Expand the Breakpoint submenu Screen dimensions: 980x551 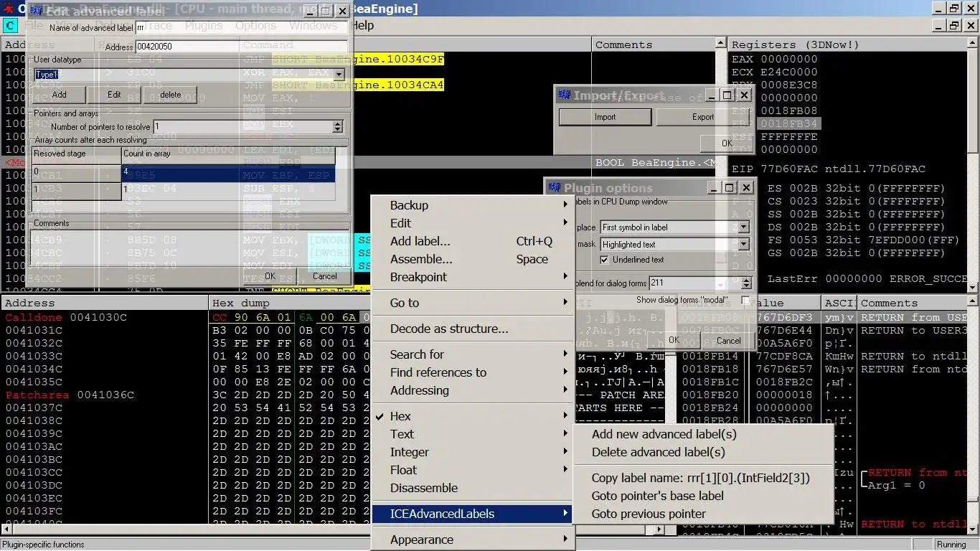(473, 277)
